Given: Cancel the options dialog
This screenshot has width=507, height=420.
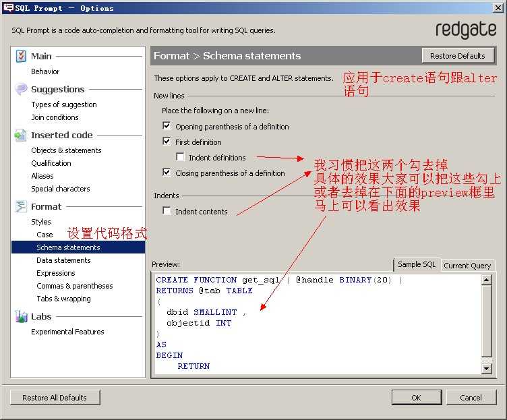Looking at the screenshot, I should coord(471,397).
